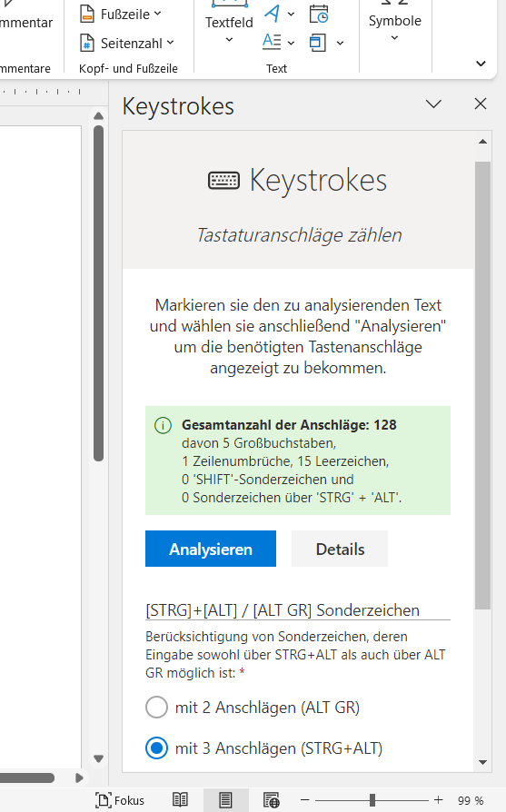Click the Details button
The height and width of the screenshot is (812, 506).
pyautogui.click(x=340, y=549)
